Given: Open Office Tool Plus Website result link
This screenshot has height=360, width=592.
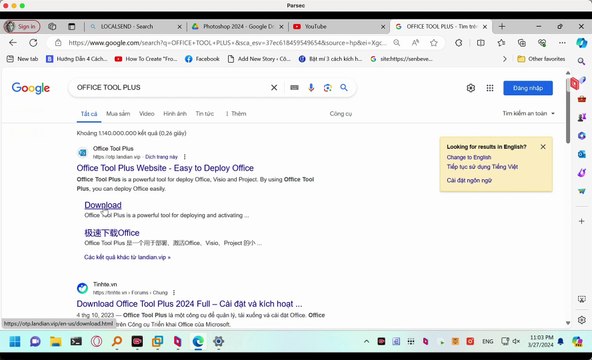Looking at the screenshot, I should [165, 168].
